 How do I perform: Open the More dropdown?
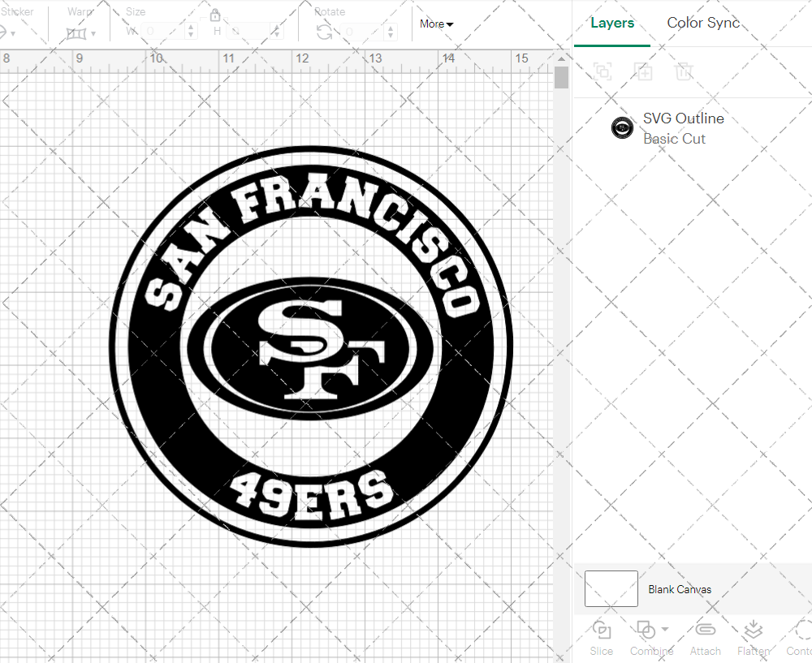coord(436,24)
